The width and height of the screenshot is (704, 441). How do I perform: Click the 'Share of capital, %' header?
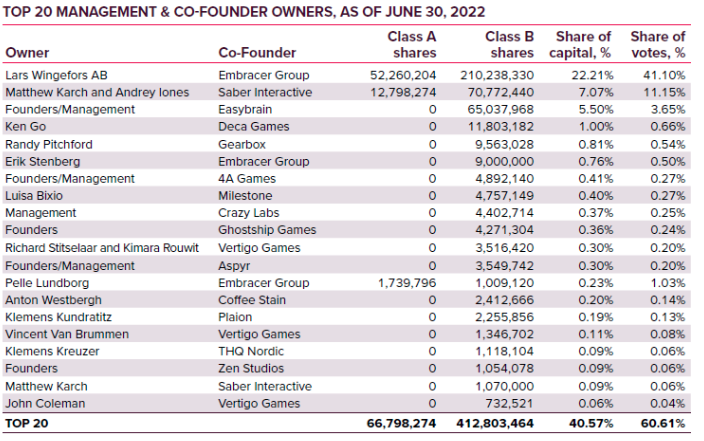coord(580,44)
